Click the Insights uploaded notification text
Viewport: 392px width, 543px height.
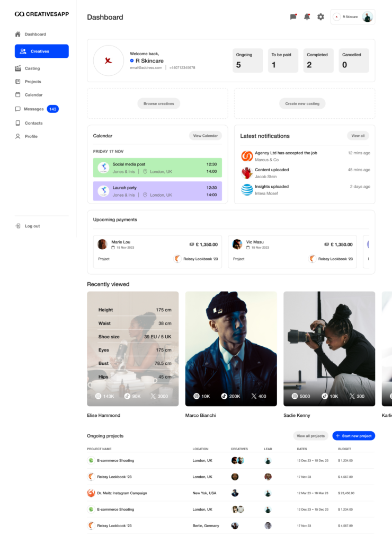click(x=272, y=187)
